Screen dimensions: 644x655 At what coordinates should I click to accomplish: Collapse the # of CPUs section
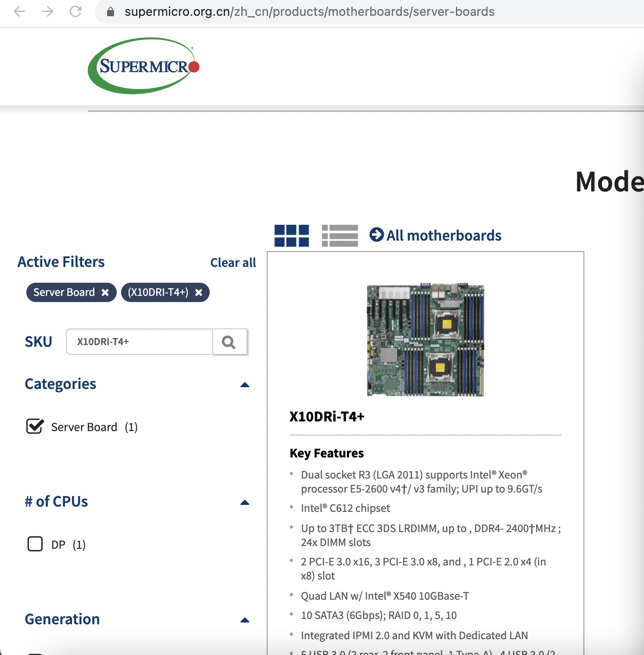(244, 502)
